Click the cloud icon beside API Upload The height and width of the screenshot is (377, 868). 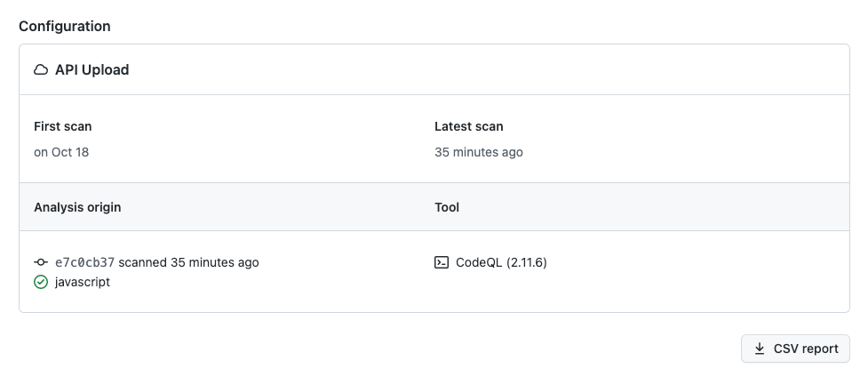coord(41,69)
